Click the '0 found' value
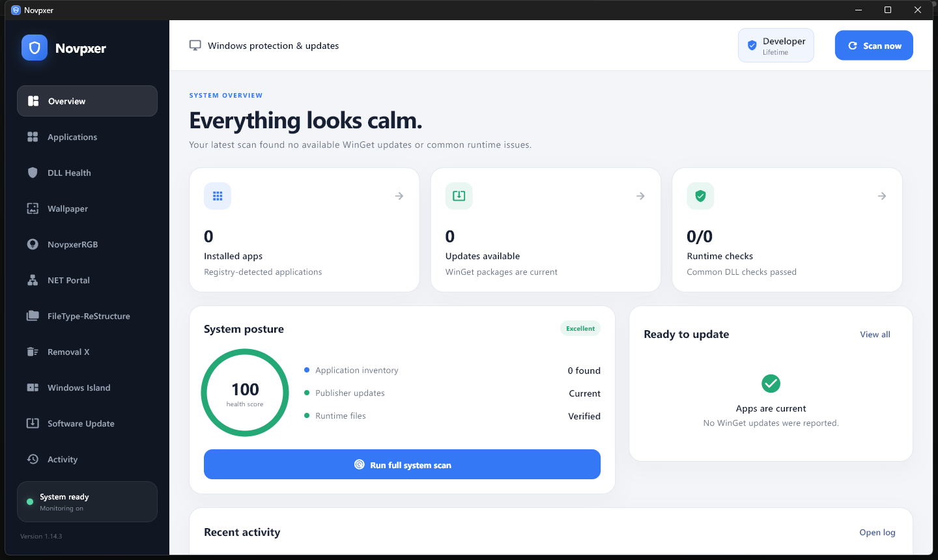 (x=584, y=371)
